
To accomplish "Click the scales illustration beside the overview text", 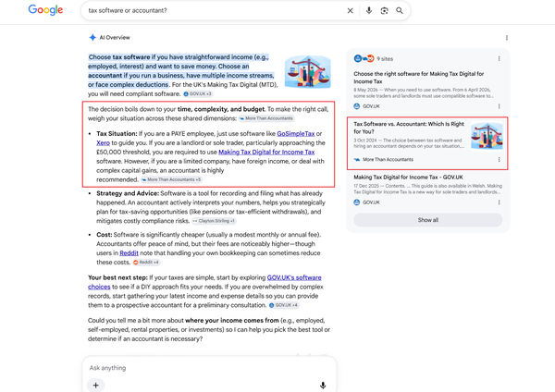I will 308,71.
